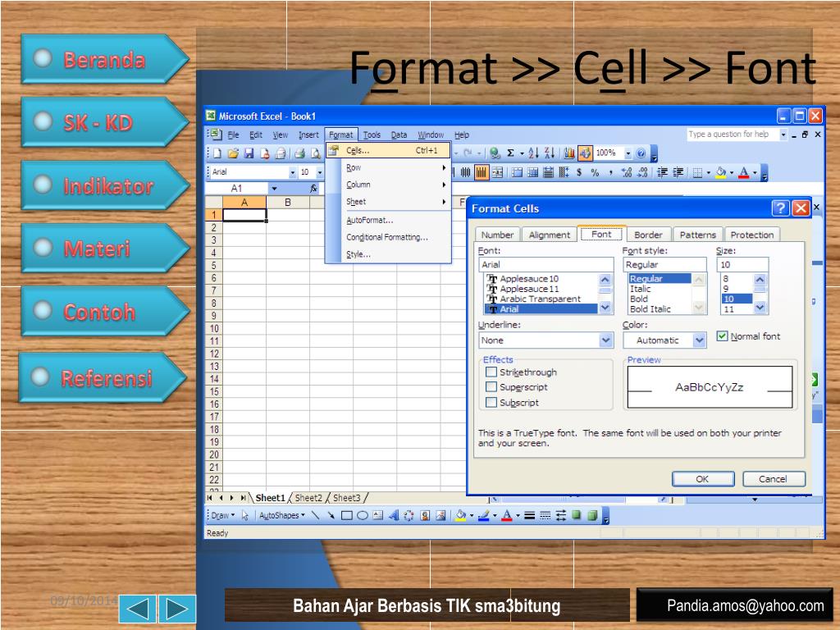840x630 pixels.
Task: Open the toolbar font name dropdown arrow
Action: click(x=293, y=172)
